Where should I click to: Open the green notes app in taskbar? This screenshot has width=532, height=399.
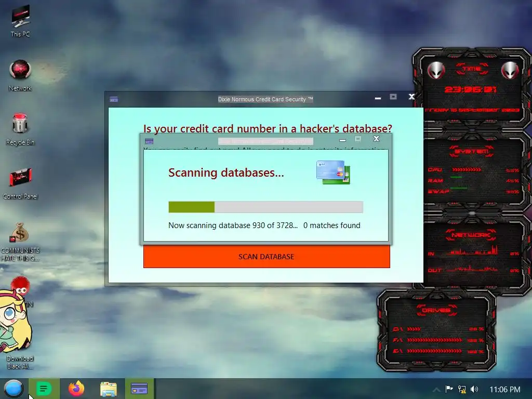(44, 389)
